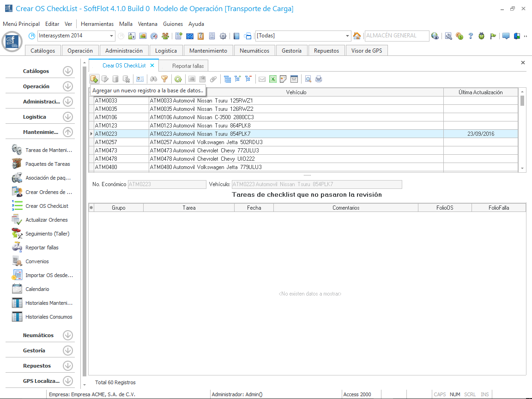Open the Herramientas menu
This screenshot has width=532, height=399.
(x=97, y=24)
